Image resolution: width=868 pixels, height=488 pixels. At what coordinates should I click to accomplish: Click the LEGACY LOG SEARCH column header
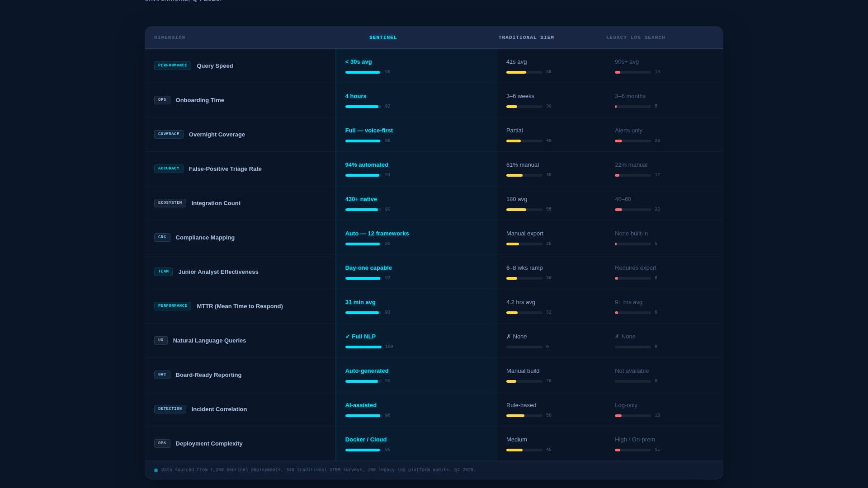636,38
